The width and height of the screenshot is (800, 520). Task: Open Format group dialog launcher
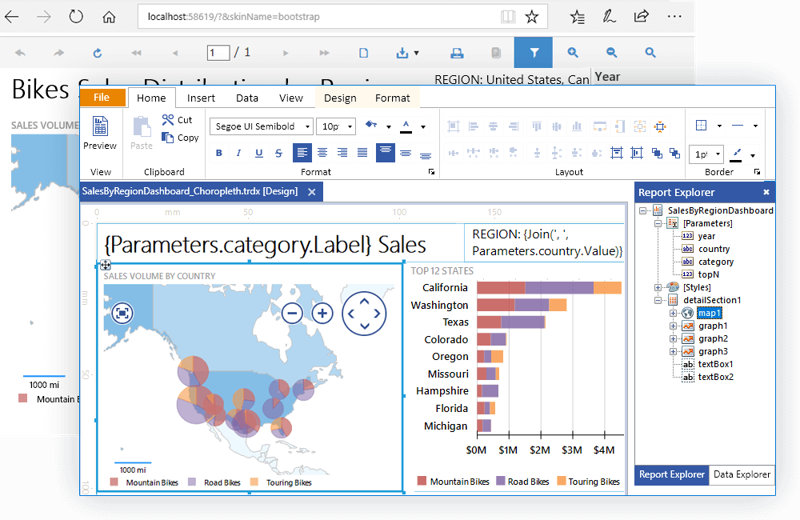tap(432, 172)
